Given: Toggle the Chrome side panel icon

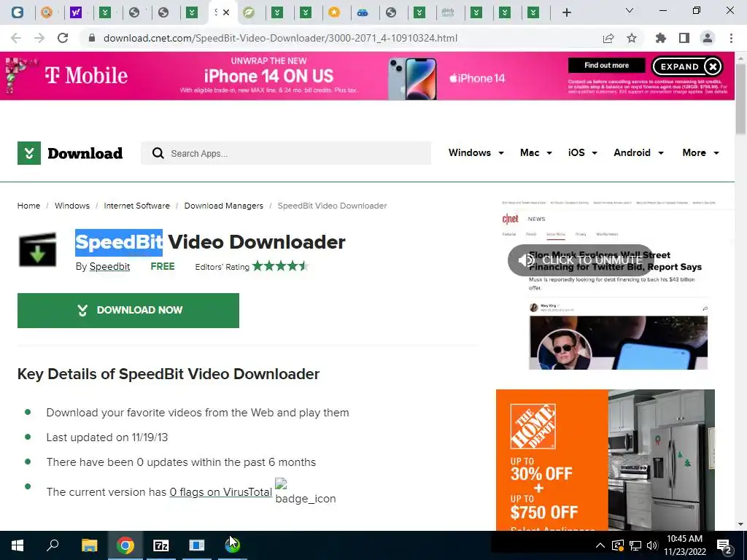Looking at the screenshot, I should (x=684, y=38).
